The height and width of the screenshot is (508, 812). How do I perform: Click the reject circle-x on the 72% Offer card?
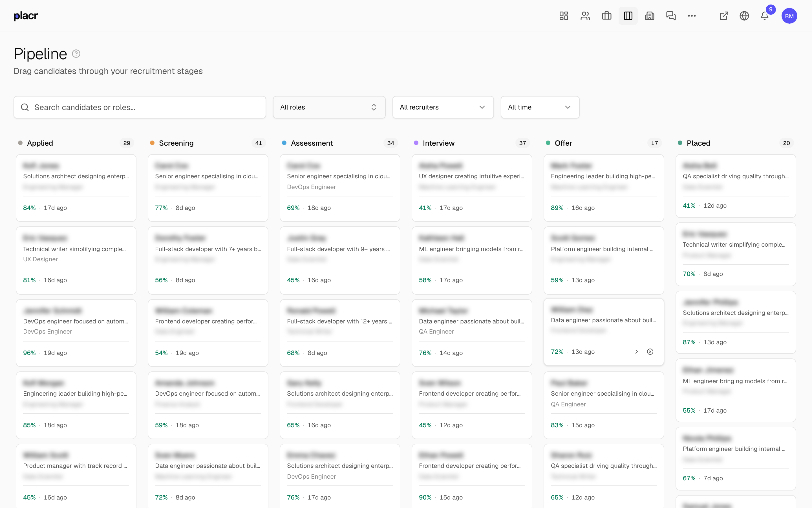click(x=650, y=352)
